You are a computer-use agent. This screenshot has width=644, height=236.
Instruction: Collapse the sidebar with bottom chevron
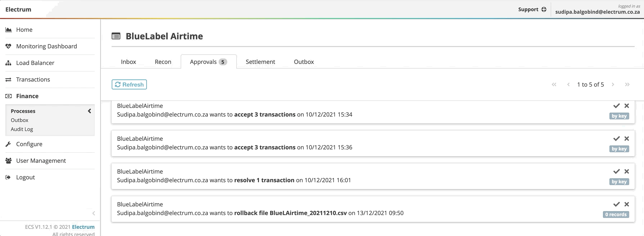click(x=94, y=213)
